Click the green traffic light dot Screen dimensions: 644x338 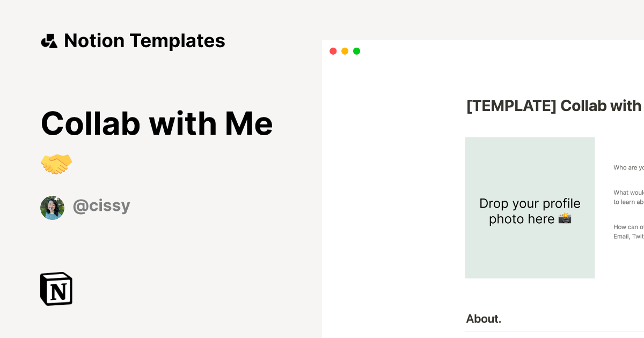[x=357, y=51]
